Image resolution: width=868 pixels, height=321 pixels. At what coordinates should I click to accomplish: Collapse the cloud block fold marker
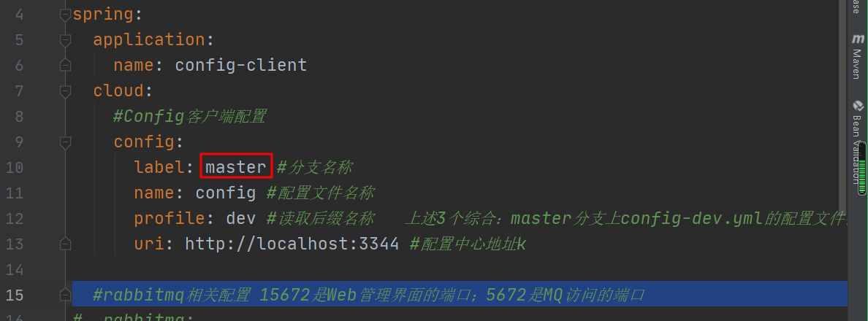[65, 91]
